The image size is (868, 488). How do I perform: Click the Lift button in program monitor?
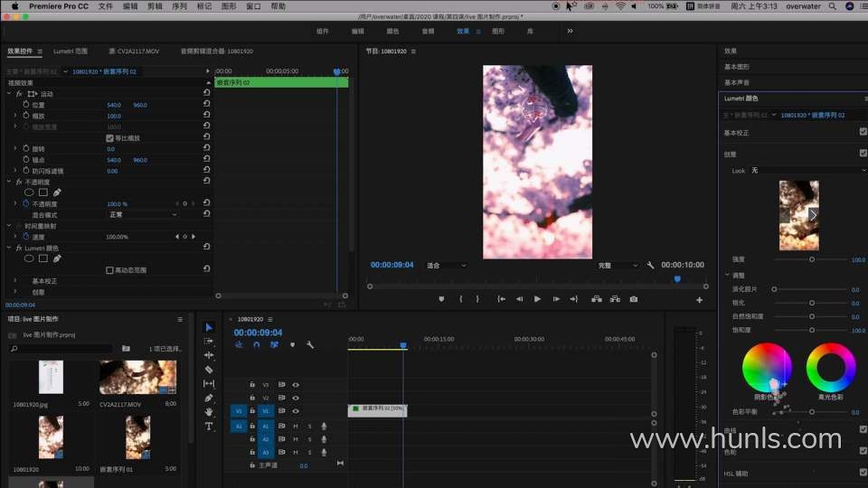(x=596, y=299)
